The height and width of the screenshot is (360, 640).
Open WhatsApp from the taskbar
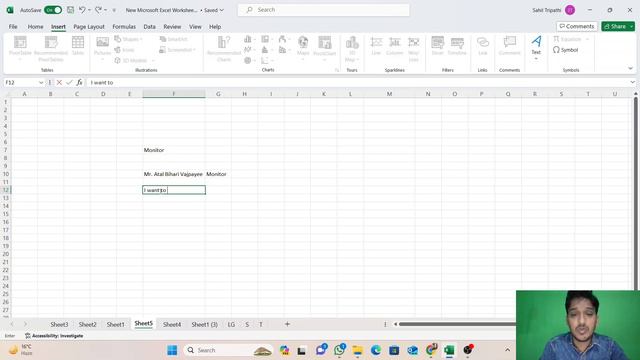(339, 350)
